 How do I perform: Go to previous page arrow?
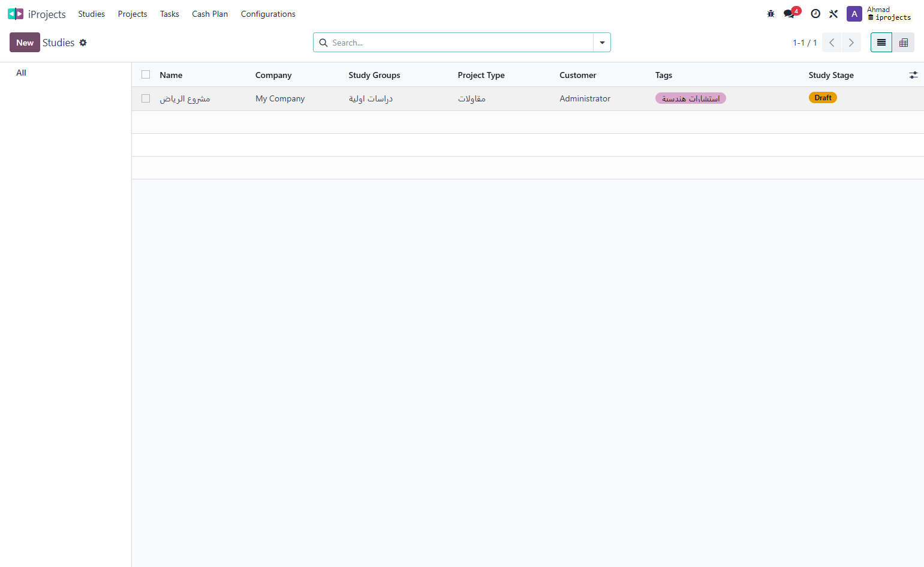(x=832, y=43)
